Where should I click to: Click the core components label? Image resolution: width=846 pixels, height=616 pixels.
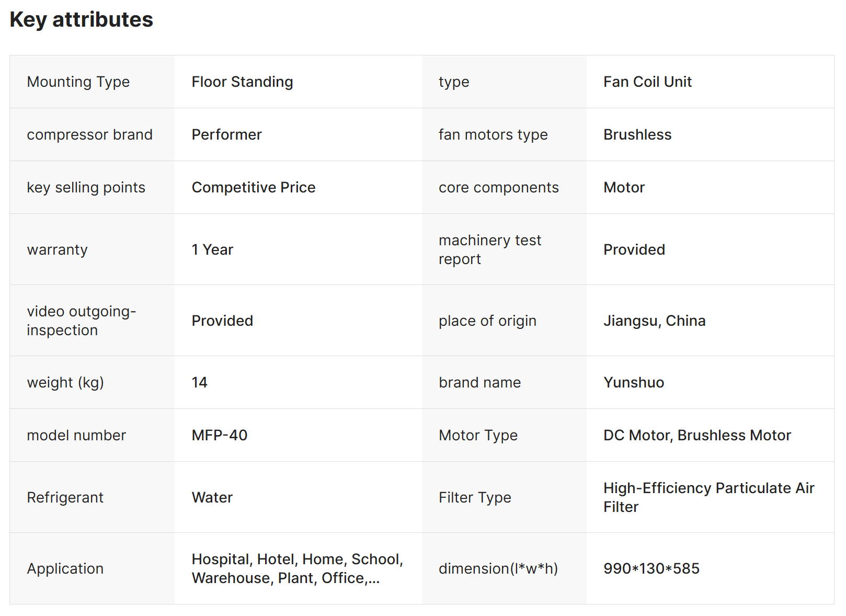coord(498,188)
